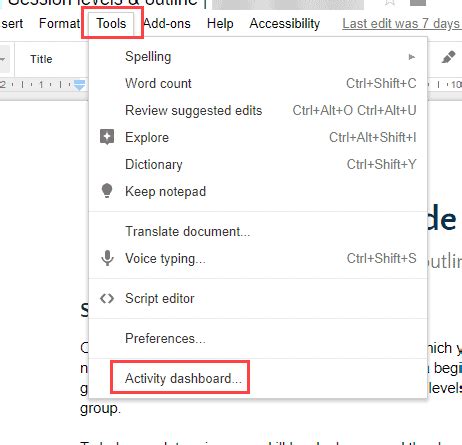
Task: Click the blue indent marker on ruler
Action: pos(79,85)
